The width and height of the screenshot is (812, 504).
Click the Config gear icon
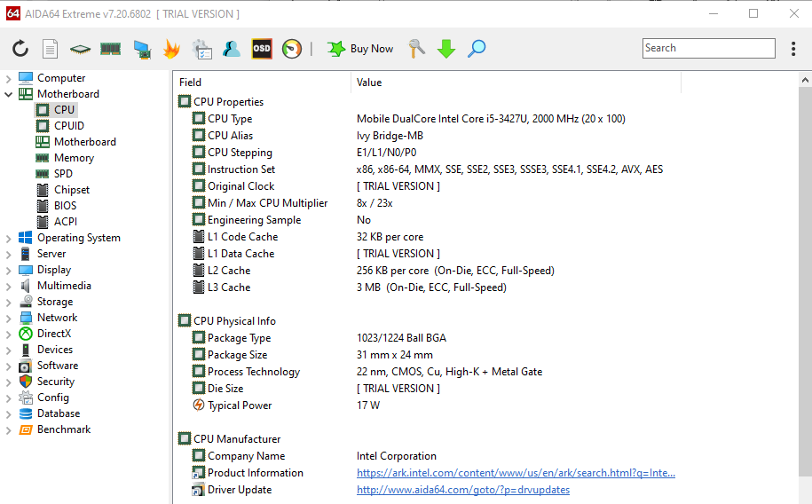tap(26, 398)
